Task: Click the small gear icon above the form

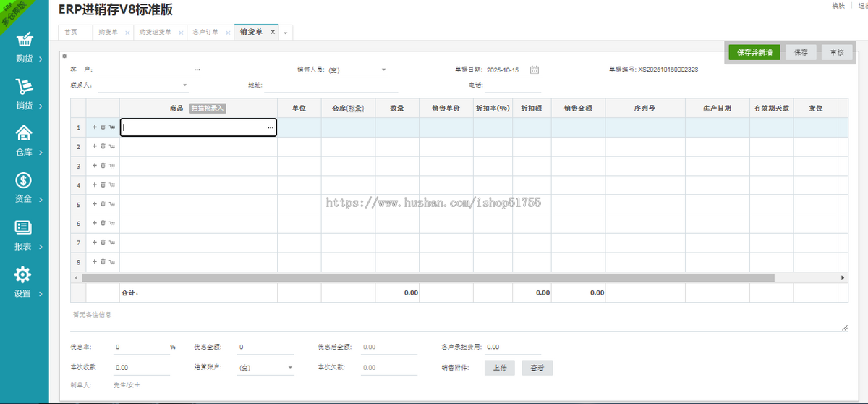Action: [x=64, y=56]
